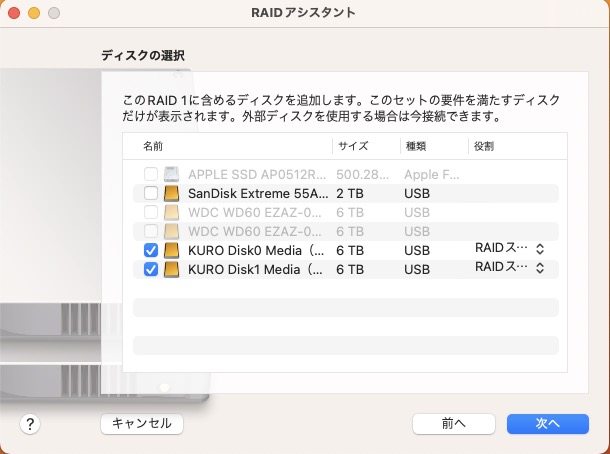Viewport: 610px width, 454px height.
Task: Sort list by 名前 column header
Action: [152, 146]
